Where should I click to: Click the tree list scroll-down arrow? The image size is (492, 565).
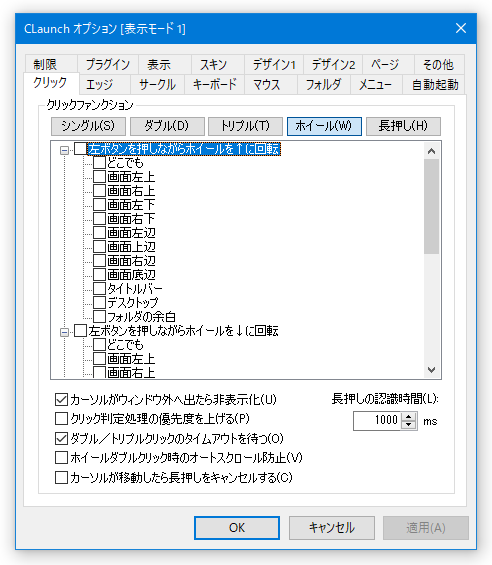coord(431,370)
